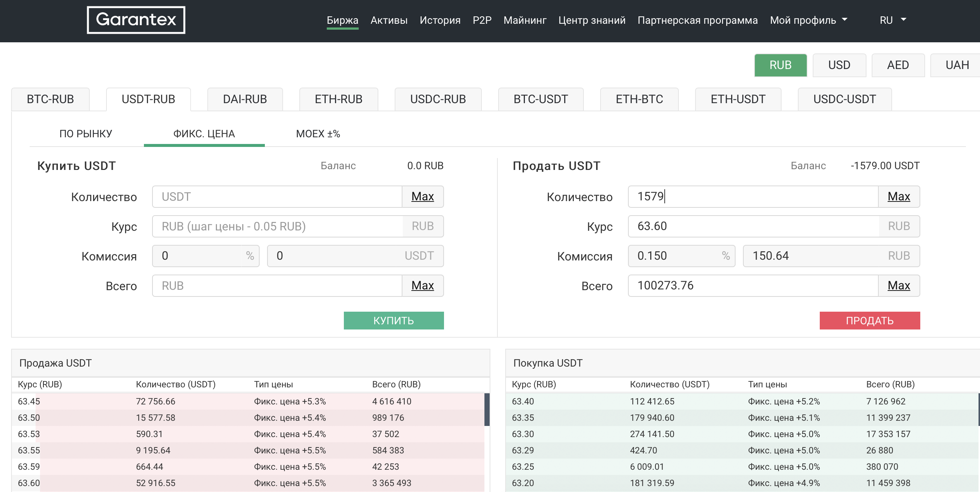
Task: Click Курс (RUB) header in Продажа table
Action: pos(40,384)
